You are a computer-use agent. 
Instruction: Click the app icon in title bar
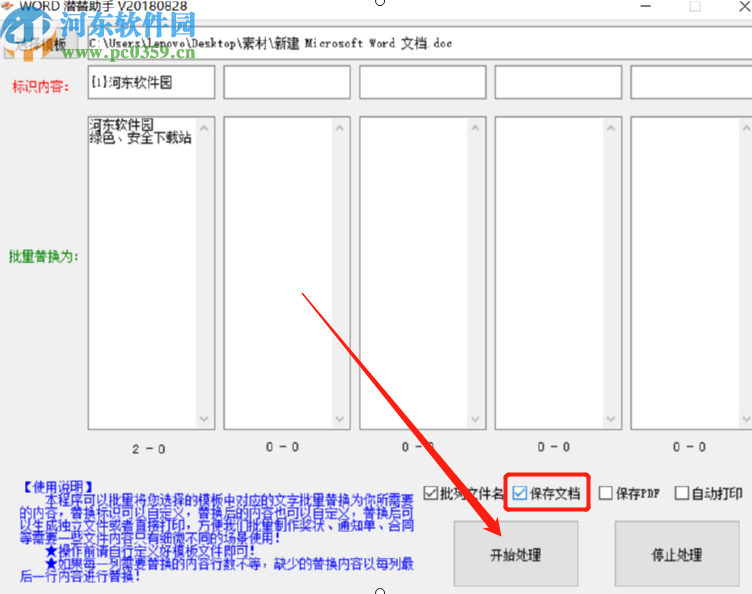tap(8, 6)
